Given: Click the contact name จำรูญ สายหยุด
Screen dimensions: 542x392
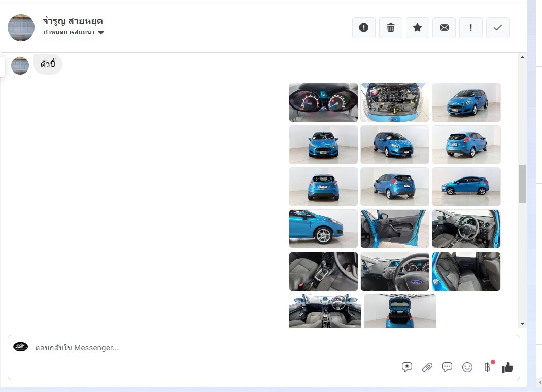Looking at the screenshot, I should [73, 21].
